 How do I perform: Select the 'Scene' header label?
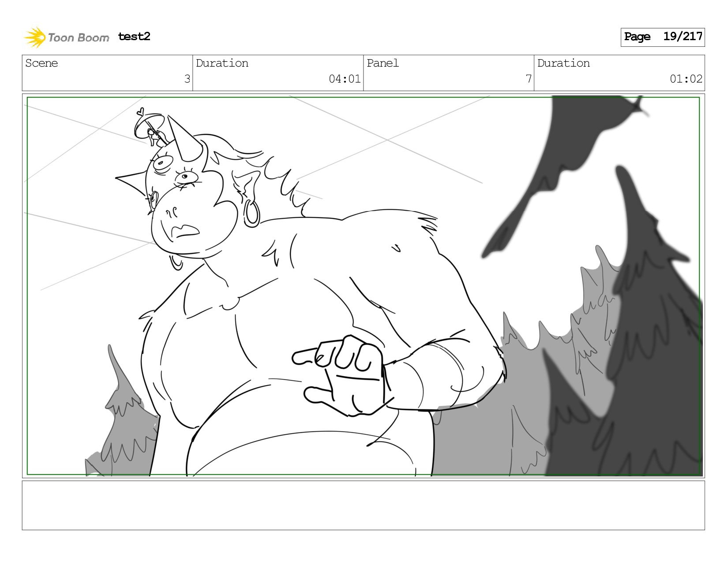(x=41, y=63)
